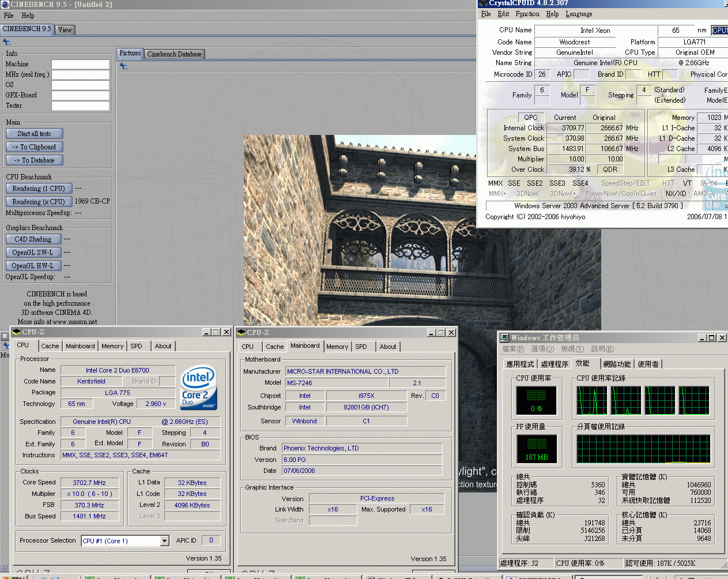The image size is (728, 579).
Task: Click the To Clipboard button
Action: (x=34, y=147)
